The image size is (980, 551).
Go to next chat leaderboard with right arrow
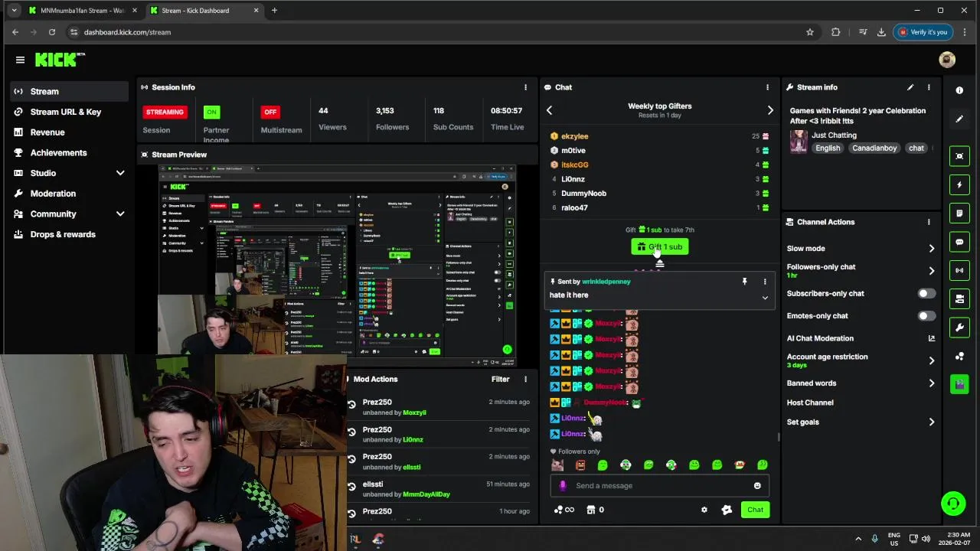pos(770,110)
